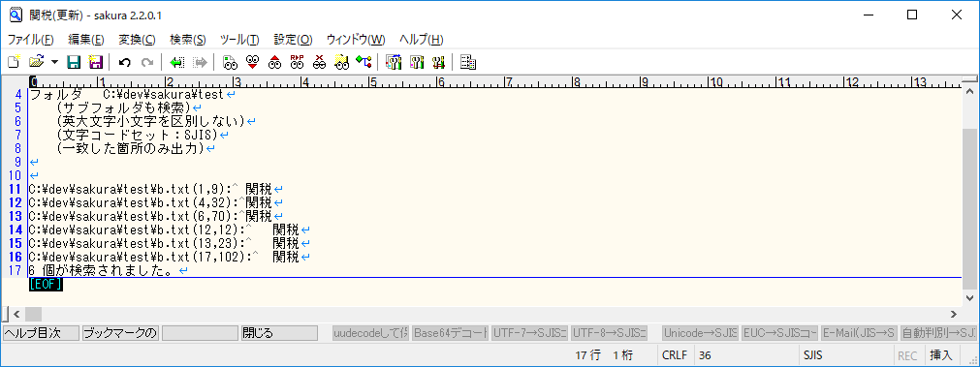Find next match with down-arrow binoculars
The image size is (980, 367).
(252, 62)
